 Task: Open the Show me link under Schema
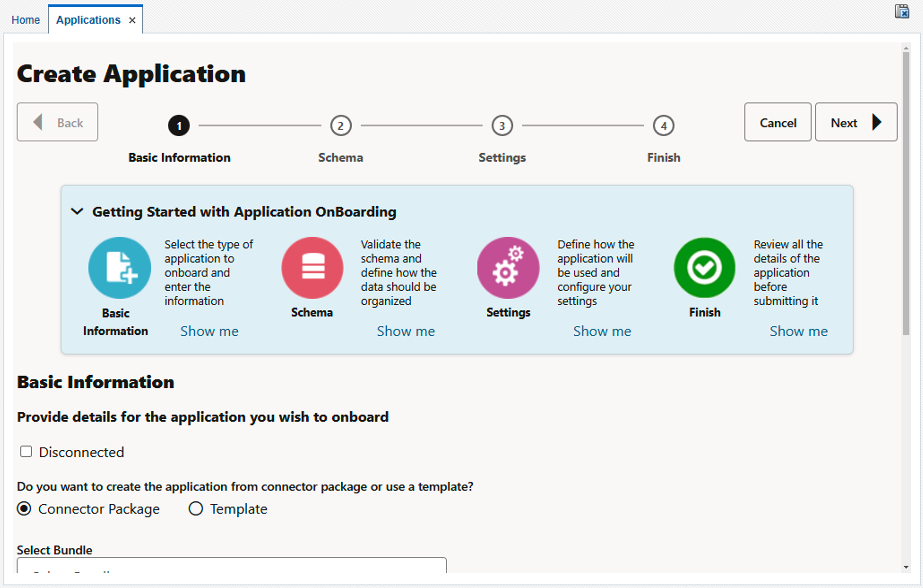[x=405, y=331]
